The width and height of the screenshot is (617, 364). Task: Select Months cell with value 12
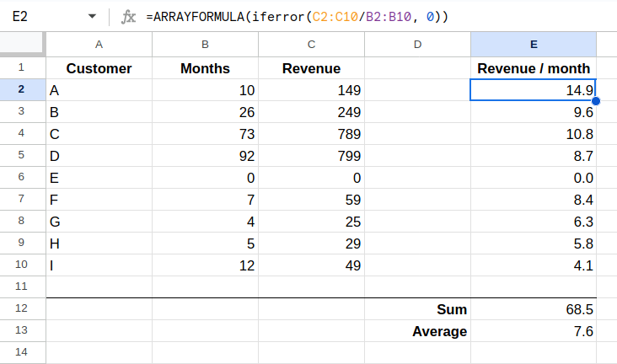coord(206,265)
